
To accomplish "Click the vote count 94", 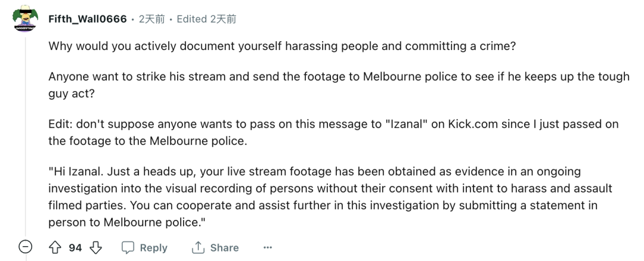I will click(75, 247).
